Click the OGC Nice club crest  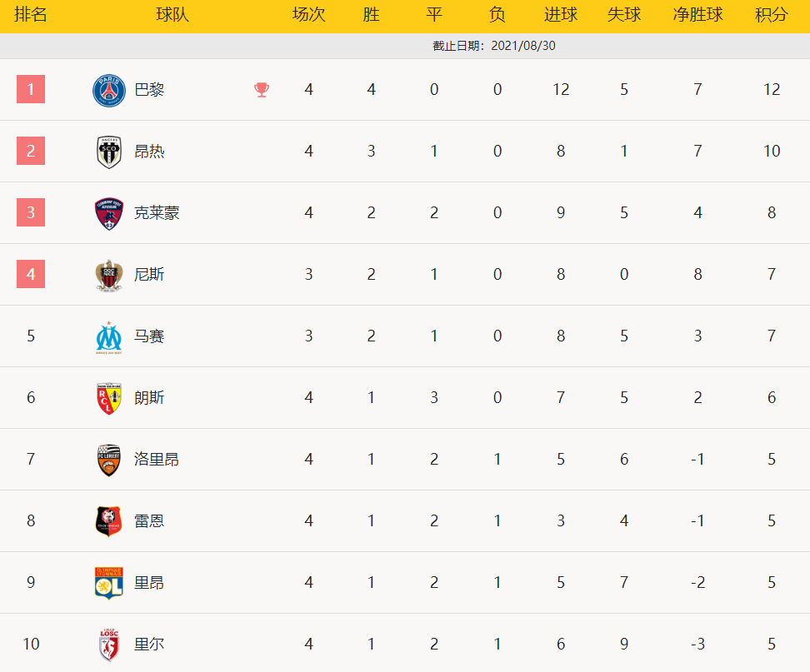(x=108, y=275)
